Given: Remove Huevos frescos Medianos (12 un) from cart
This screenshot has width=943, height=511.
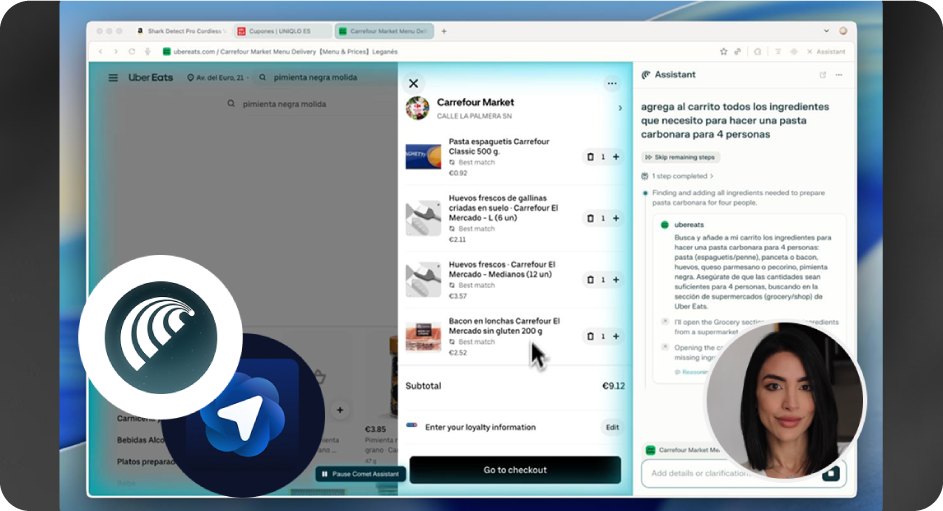Looking at the screenshot, I should point(590,280).
